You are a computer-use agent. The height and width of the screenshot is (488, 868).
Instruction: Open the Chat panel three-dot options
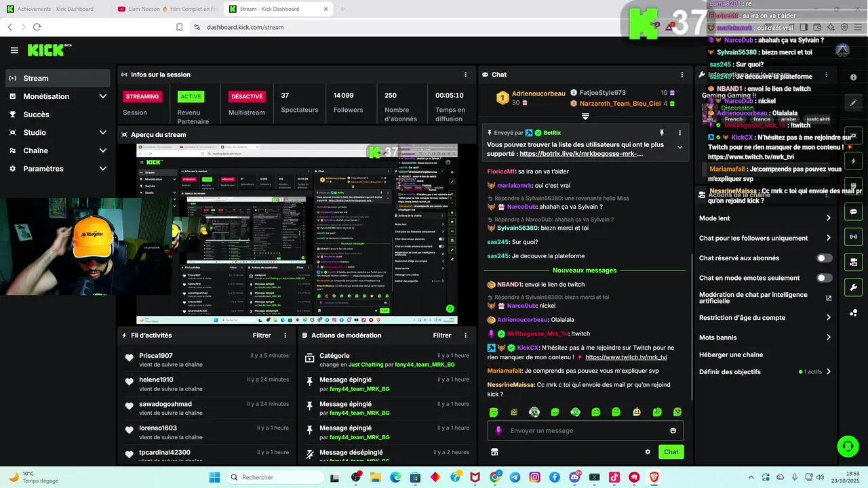(x=682, y=75)
